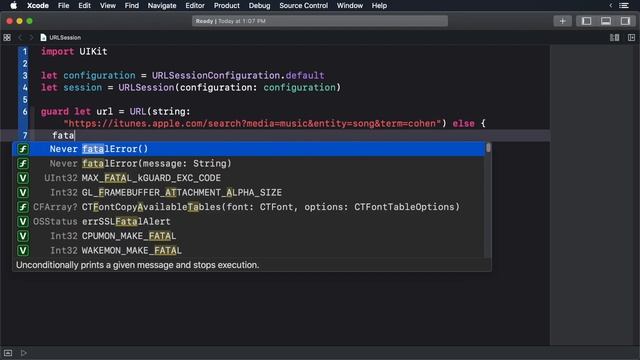Open the File menu
The height and width of the screenshot is (360, 640).
pos(63,6)
